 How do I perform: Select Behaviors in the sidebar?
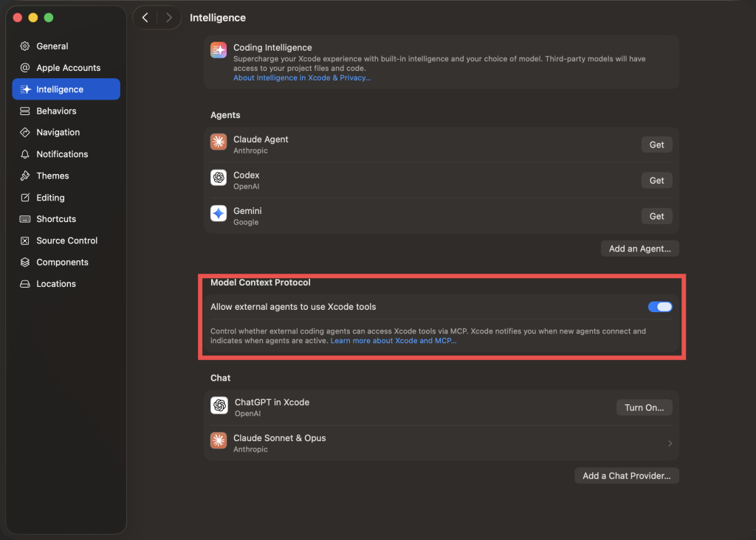coord(66,111)
